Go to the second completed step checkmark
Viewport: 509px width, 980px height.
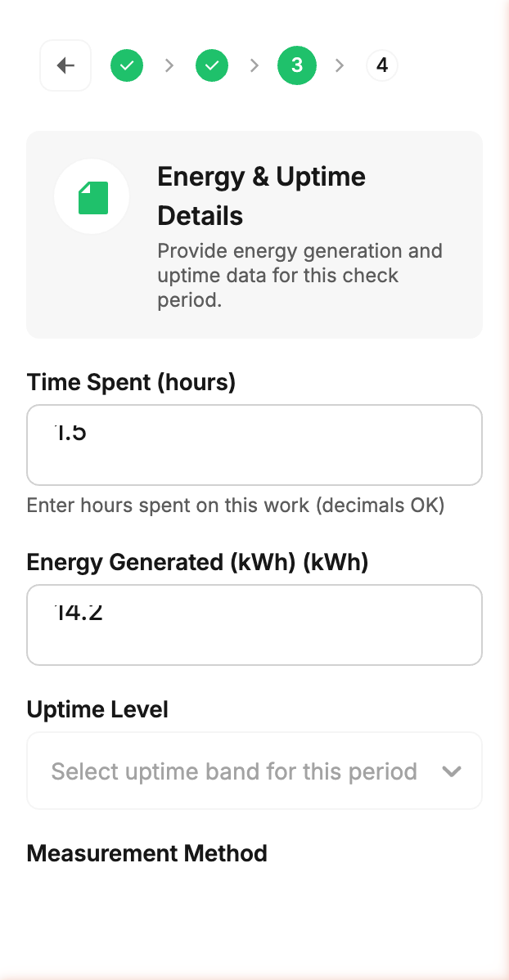click(212, 65)
